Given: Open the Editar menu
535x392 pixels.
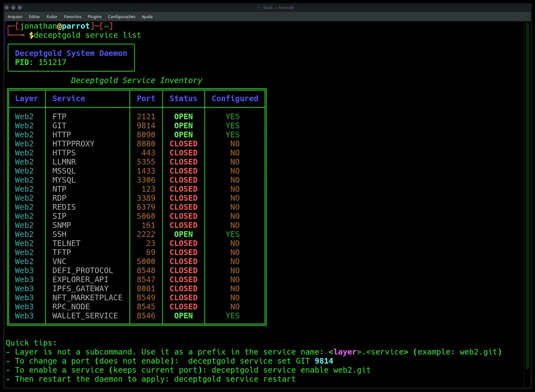Looking at the screenshot, I should coord(34,17).
